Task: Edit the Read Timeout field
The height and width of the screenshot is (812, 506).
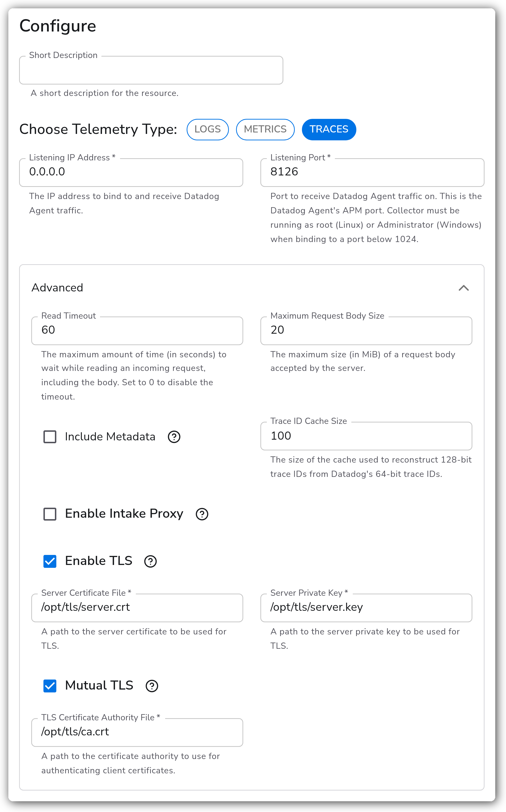Action: (137, 331)
